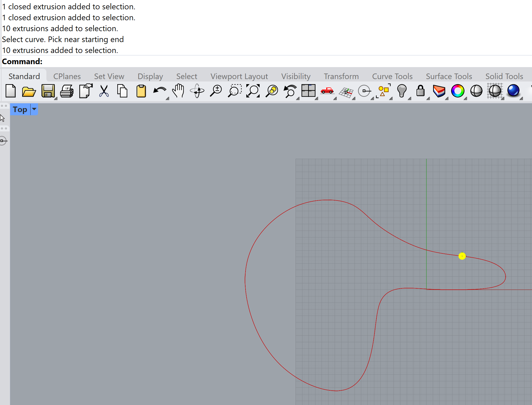Switch to the Curve Tools tab
The image size is (532, 405).
pos(392,76)
